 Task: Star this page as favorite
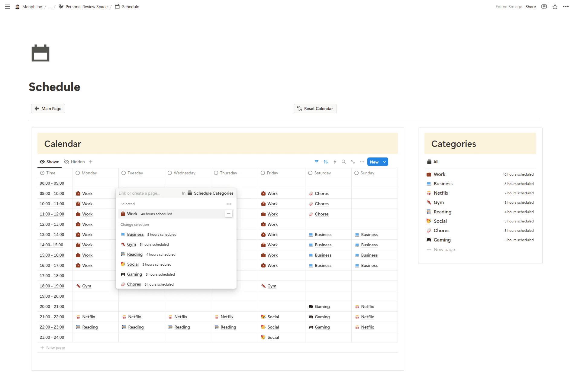(x=555, y=7)
